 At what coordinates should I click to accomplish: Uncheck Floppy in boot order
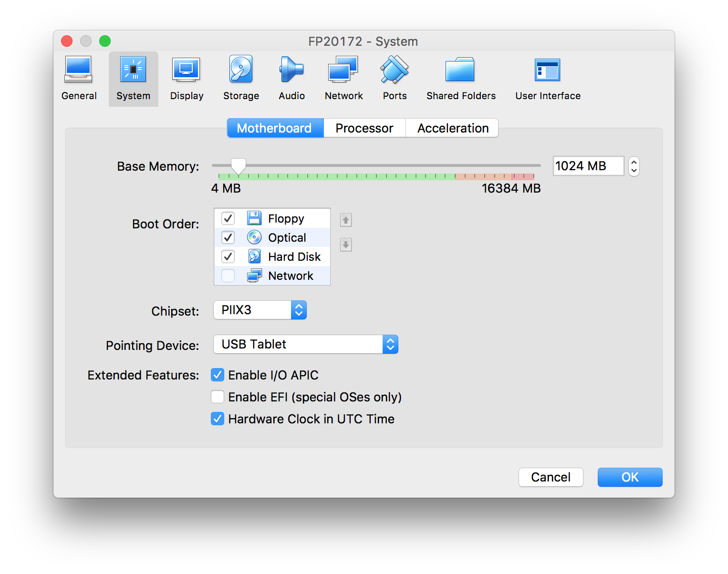[x=228, y=218]
